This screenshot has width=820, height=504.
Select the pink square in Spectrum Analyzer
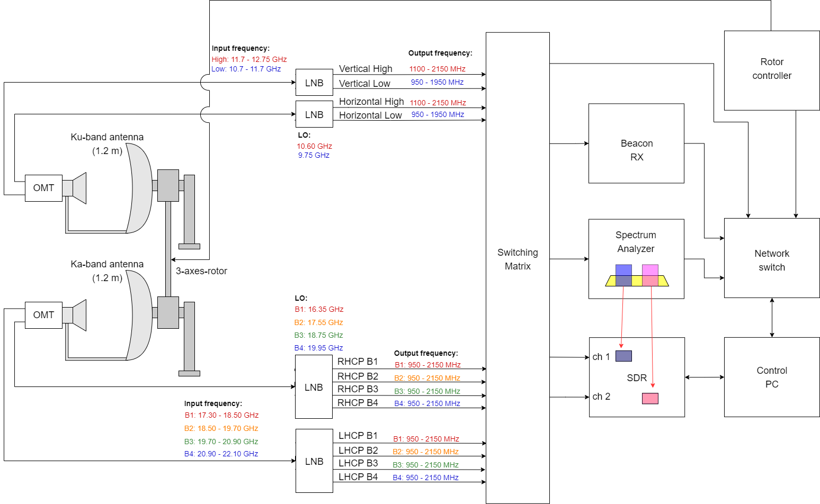pyautogui.click(x=650, y=275)
